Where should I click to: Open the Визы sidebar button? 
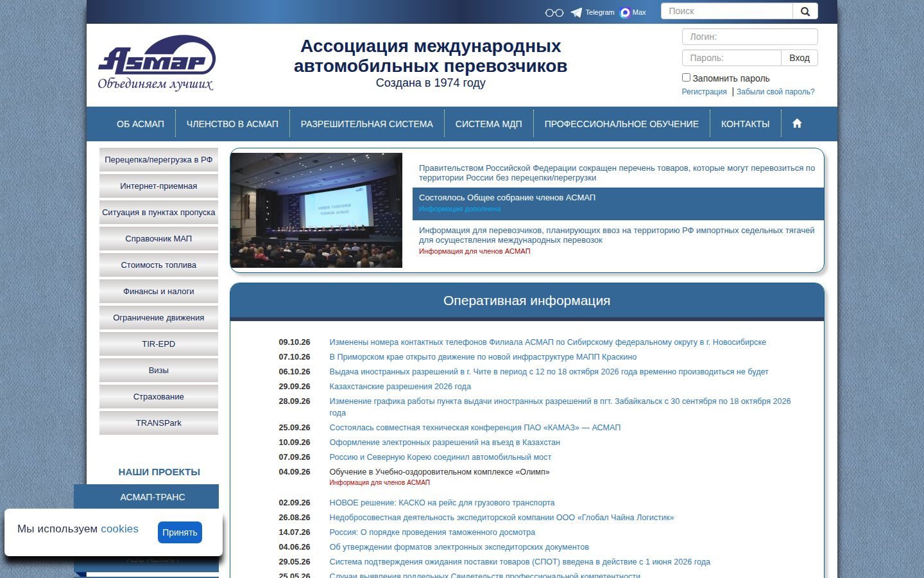click(158, 371)
